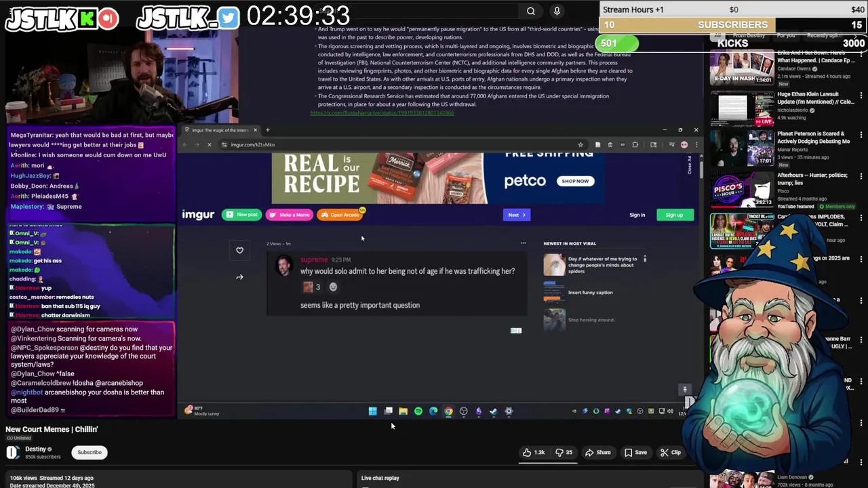Viewport: 868px width, 488px height.
Task: Click the Clip button
Action: [671, 452]
